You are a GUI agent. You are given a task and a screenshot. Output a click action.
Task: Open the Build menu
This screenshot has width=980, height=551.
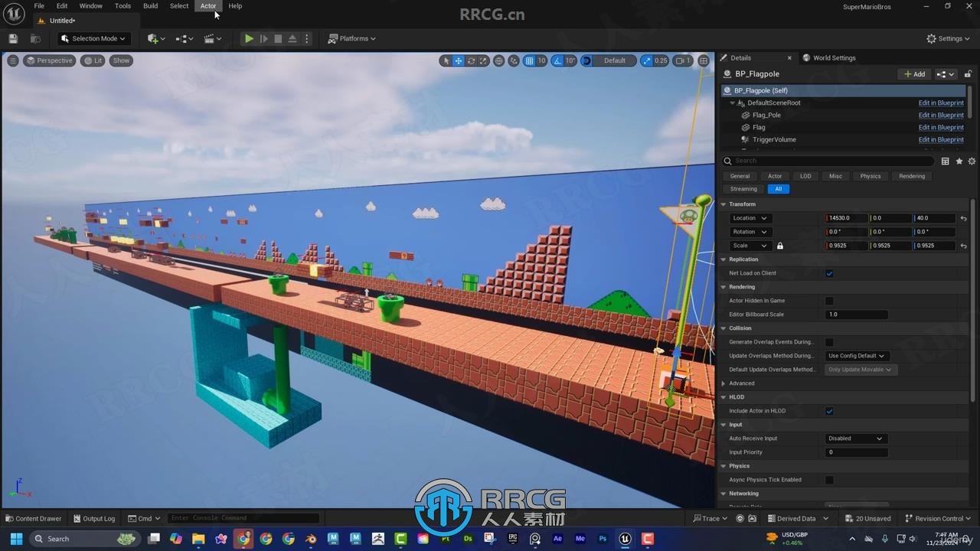(151, 6)
